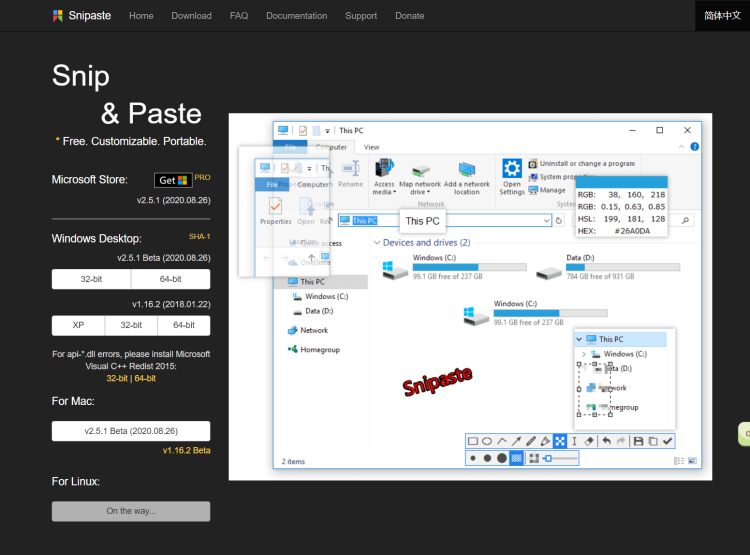
Task: Open the Download menu item
Action: (191, 16)
